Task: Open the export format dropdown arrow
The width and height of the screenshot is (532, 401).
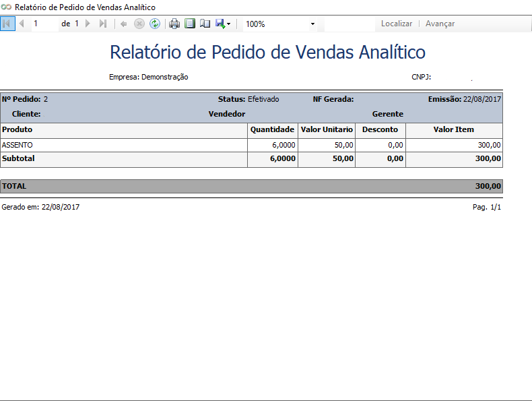Action: pos(229,24)
